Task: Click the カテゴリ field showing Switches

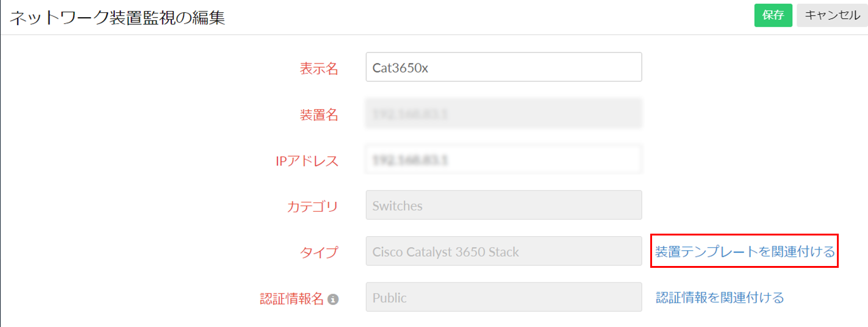Action: [x=503, y=206]
